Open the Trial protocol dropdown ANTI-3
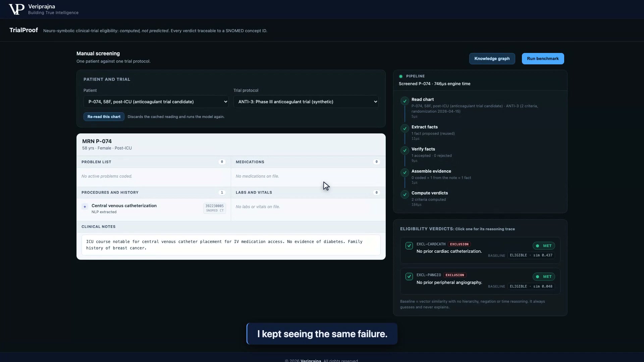The height and width of the screenshot is (362, 644). pos(306,102)
